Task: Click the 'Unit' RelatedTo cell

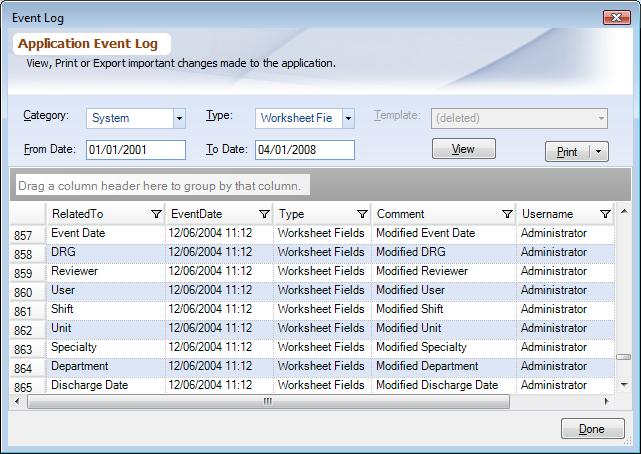Action: coord(106,328)
